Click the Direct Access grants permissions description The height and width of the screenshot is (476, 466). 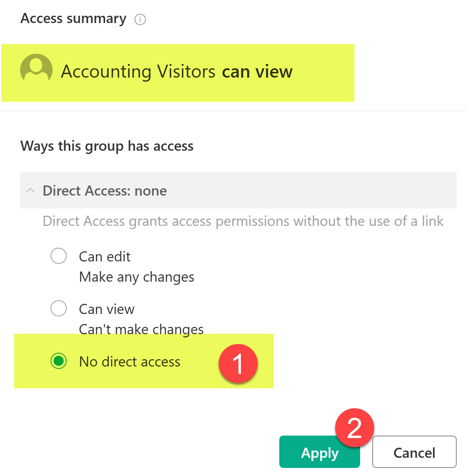(243, 221)
